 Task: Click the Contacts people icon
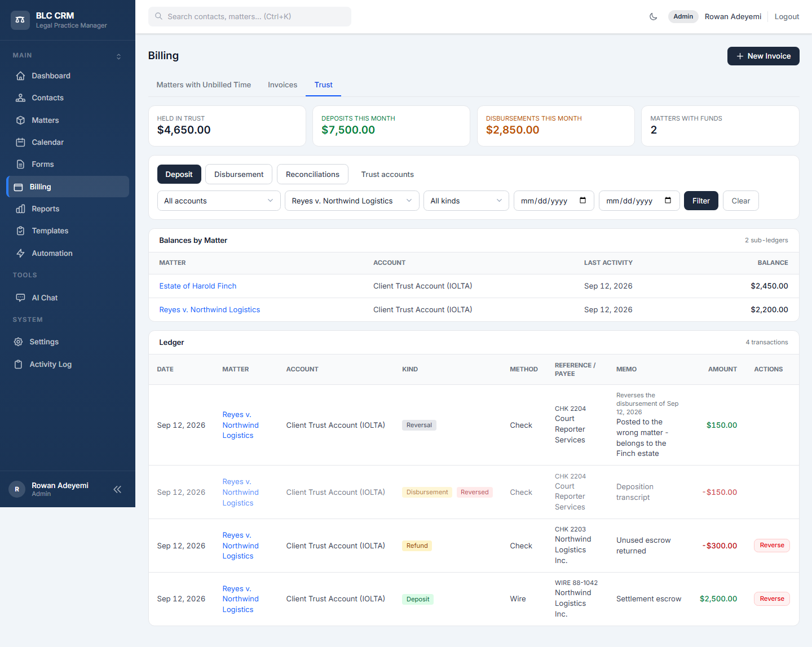[x=20, y=98]
